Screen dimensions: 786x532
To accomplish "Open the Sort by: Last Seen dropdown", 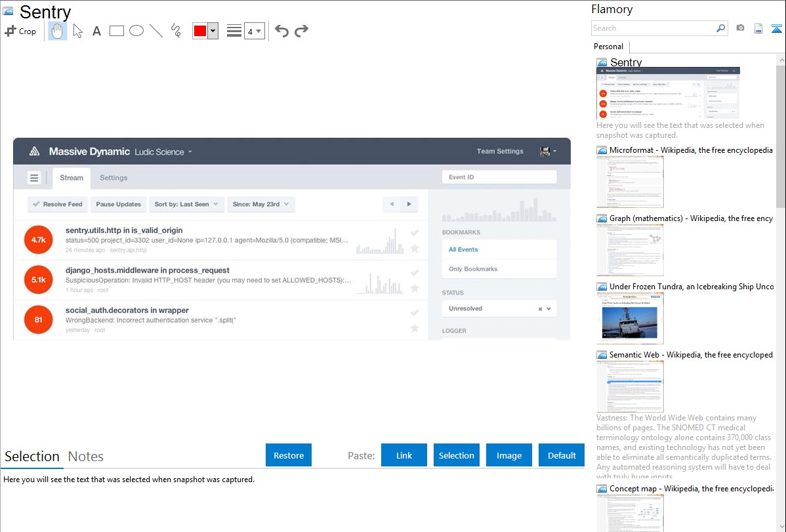I will [186, 204].
